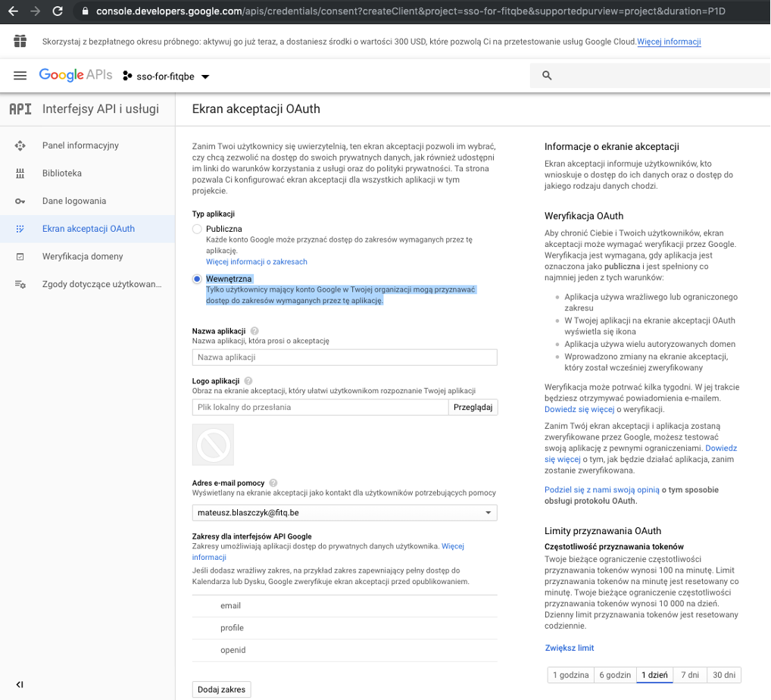Click the Dowiedz się więcej link about weryfikacji
Image resolution: width=771 pixels, height=700 pixels.
point(579,409)
